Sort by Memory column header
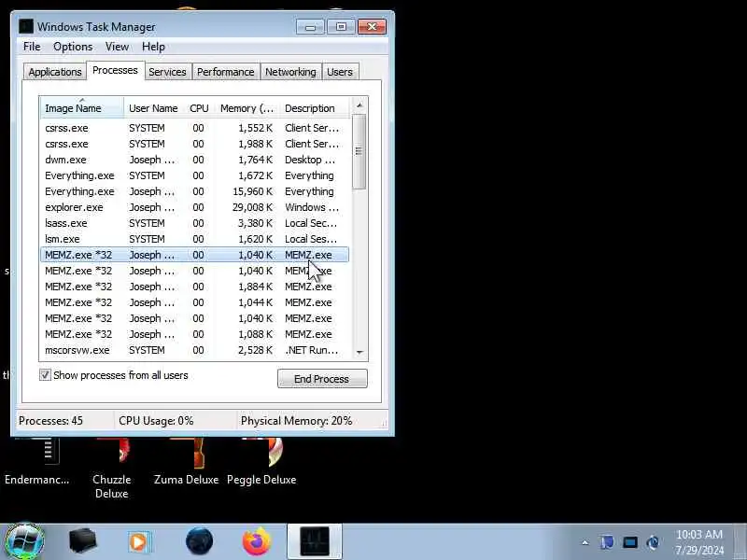Image resolution: width=747 pixels, height=560 pixels. pos(247,108)
